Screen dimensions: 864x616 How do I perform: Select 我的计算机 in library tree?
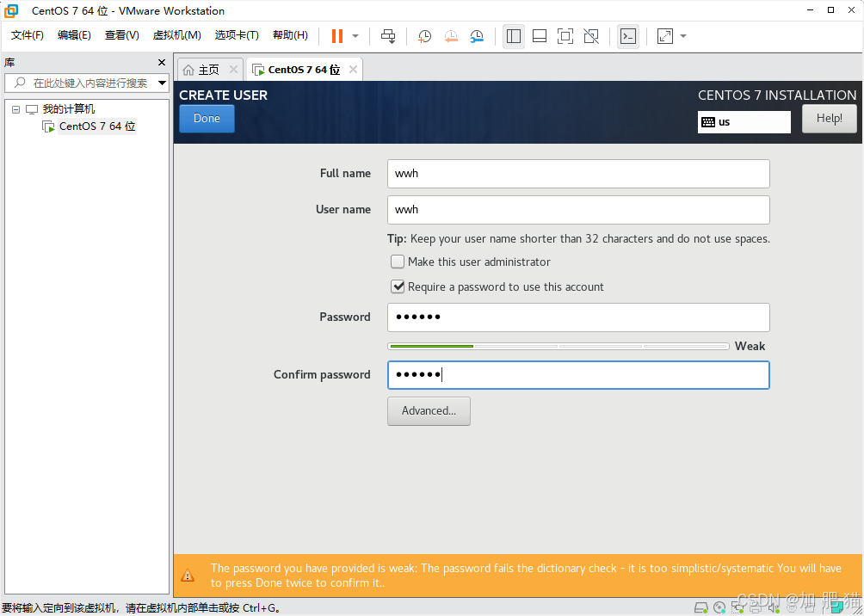tap(68, 109)
